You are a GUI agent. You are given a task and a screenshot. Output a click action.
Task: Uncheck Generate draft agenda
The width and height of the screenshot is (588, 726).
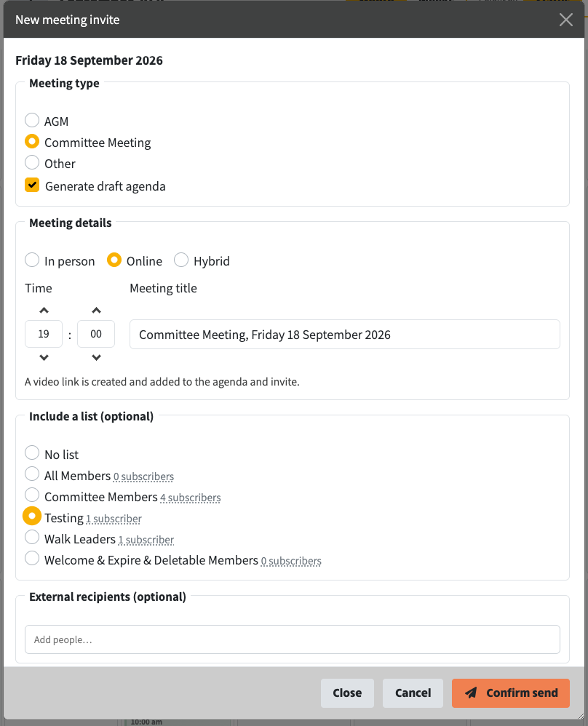(x=32, y=186)
